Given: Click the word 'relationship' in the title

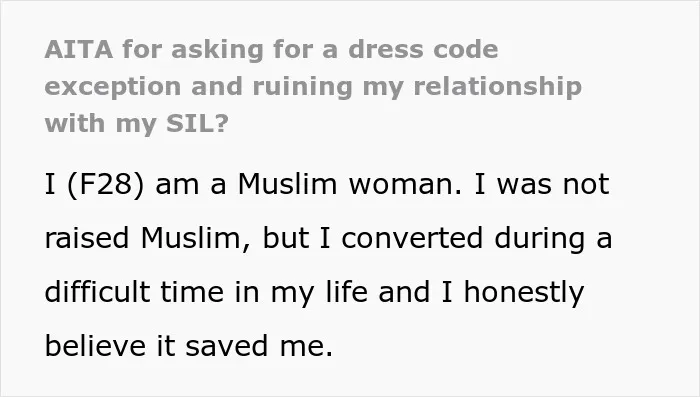Looking at the screenshot, I should coord(497,87).
